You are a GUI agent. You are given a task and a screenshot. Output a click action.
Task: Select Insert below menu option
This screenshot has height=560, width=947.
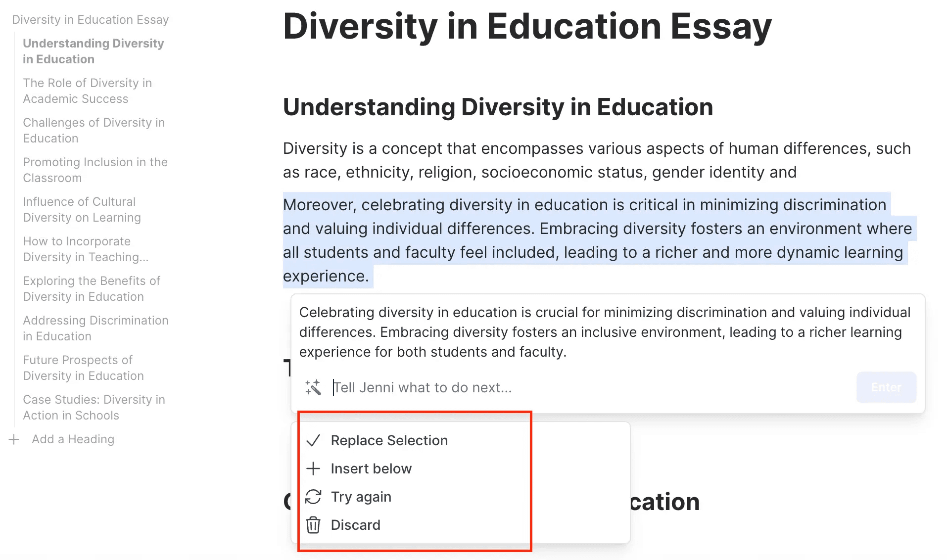[x=371, y=468]
